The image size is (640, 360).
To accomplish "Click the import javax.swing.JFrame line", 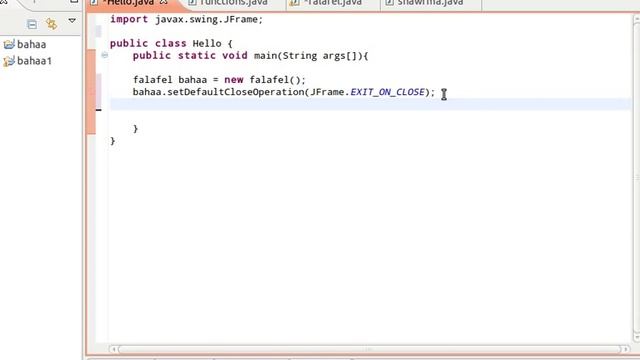I will point(187,19).
